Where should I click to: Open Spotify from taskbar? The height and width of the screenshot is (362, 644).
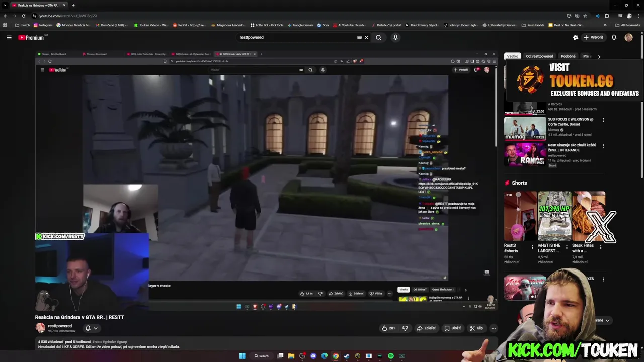pyautogui.click(x=391, y=356)
